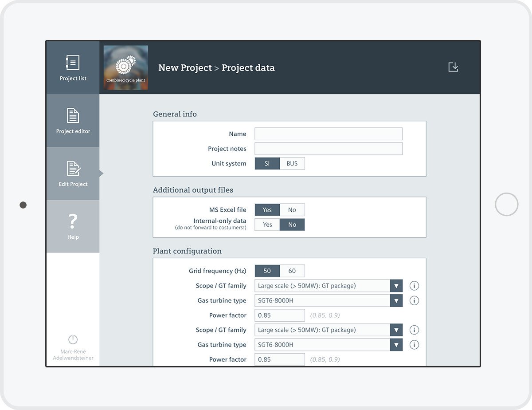Click the download icon in the header
This screenshot has width=532, height=410.
(x=453, y=66)
